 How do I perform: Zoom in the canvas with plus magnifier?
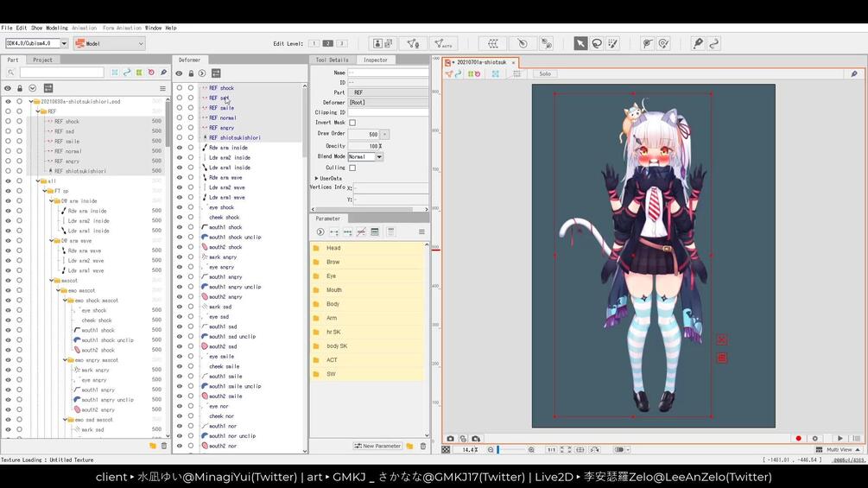tap(531, 450)
